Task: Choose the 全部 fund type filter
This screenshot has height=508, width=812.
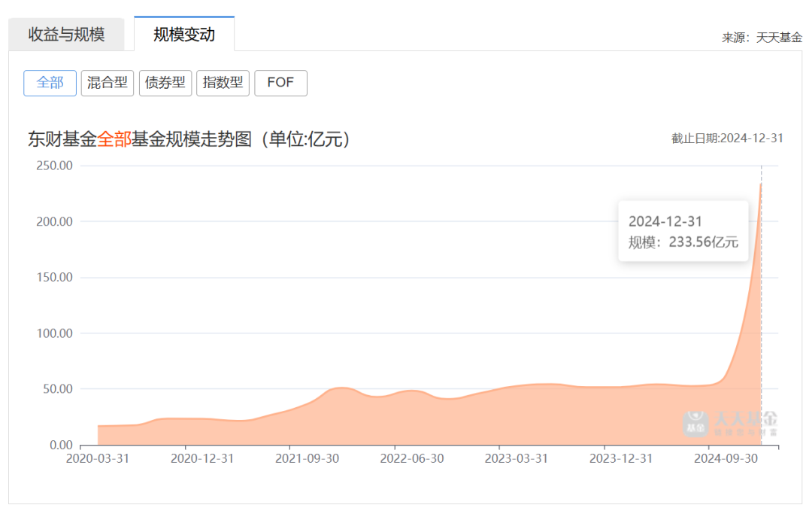Action: tap(50, 83)
